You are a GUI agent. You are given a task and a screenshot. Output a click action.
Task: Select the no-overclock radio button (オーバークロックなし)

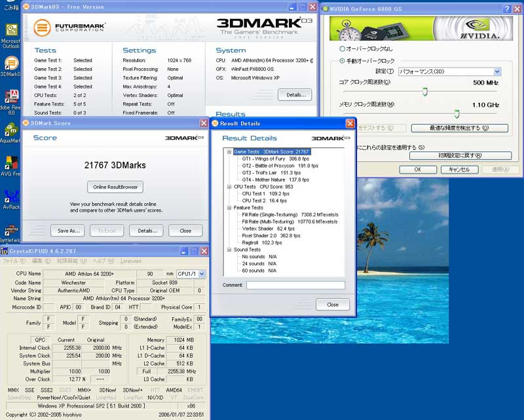click(342, 49)
